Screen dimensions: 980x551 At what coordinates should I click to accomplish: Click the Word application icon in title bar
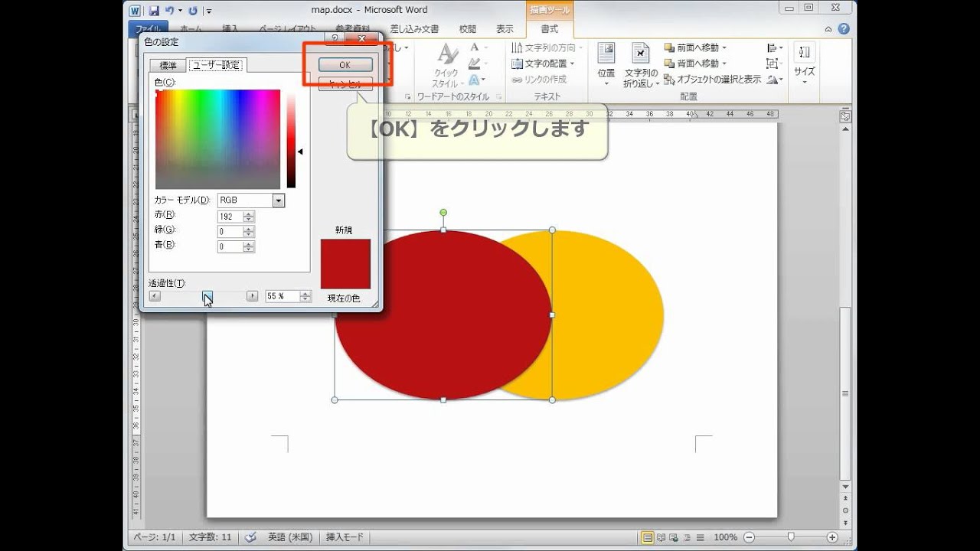tap(135, 11)
